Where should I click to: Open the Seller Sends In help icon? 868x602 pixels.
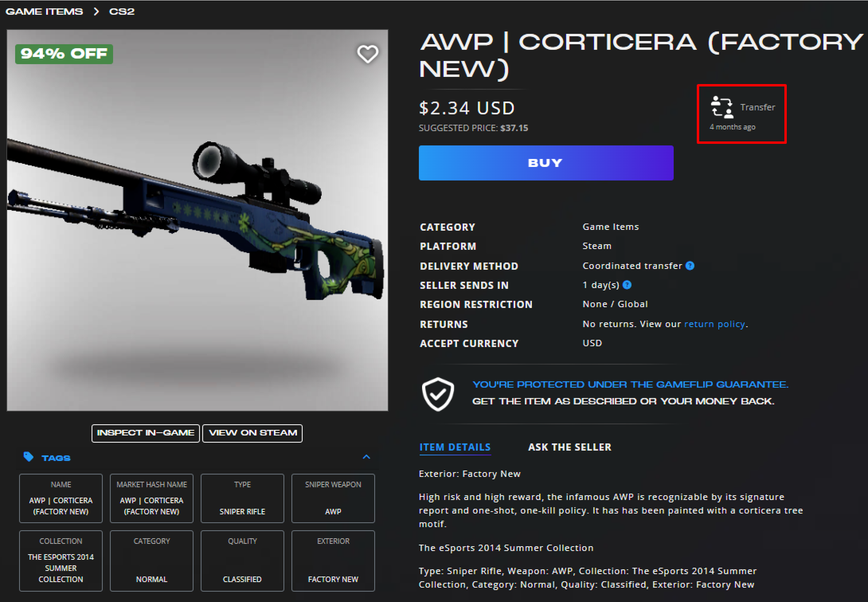click(627, 285)
